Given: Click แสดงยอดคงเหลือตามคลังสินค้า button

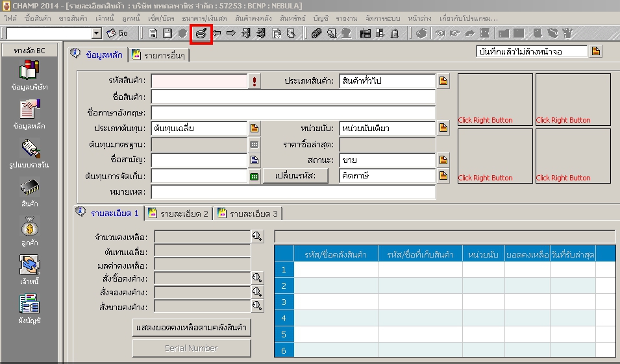Looking at the screenshot, I should point(192,328).
